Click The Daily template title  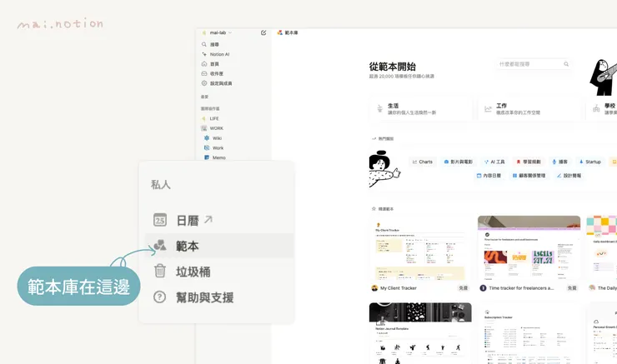[x=607, y=288]
